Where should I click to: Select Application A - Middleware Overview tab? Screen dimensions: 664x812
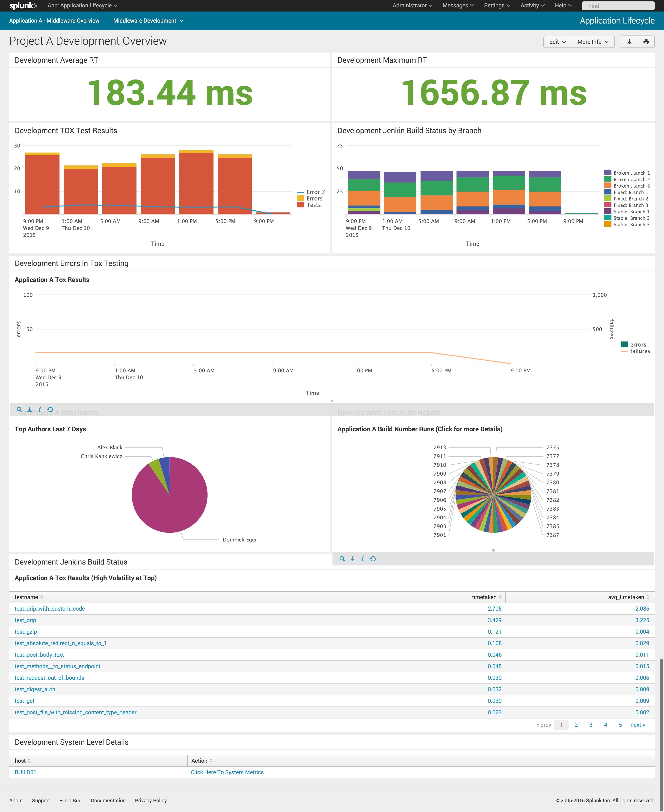54,21
